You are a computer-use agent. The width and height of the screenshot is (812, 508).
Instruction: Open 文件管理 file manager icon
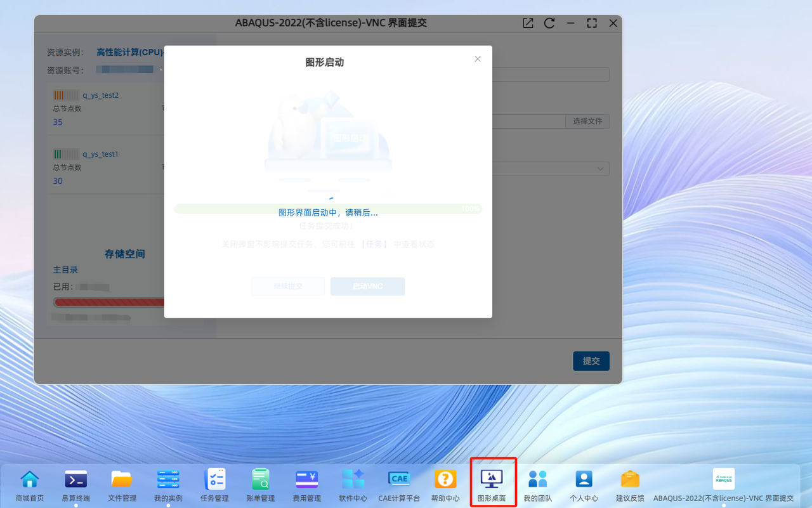(122, 479)
